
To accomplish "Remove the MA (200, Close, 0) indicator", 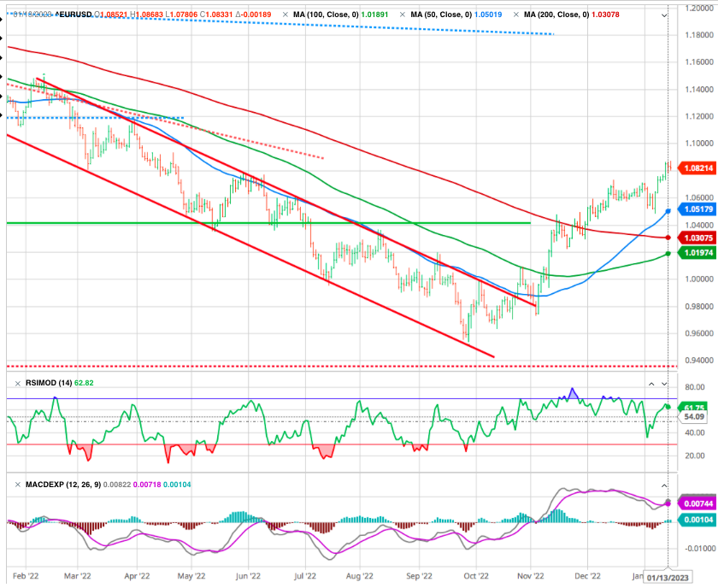I will pyautogui.click(x=516, y=15).
